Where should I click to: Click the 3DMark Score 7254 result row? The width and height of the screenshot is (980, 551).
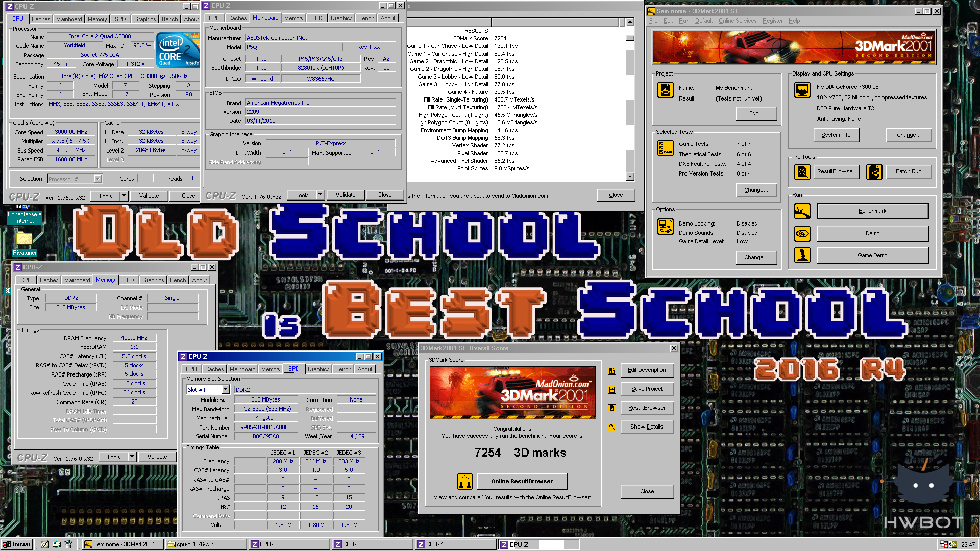coord(480,38)
